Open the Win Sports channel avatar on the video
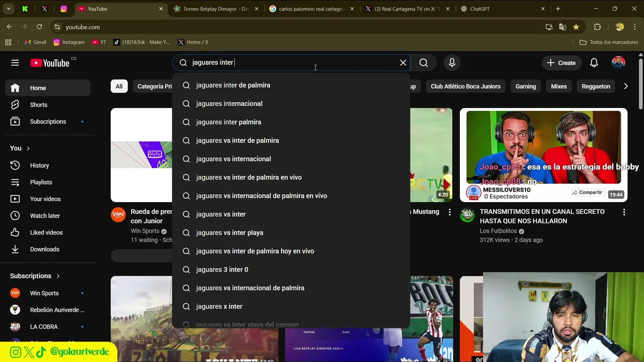 pos(118,215)
